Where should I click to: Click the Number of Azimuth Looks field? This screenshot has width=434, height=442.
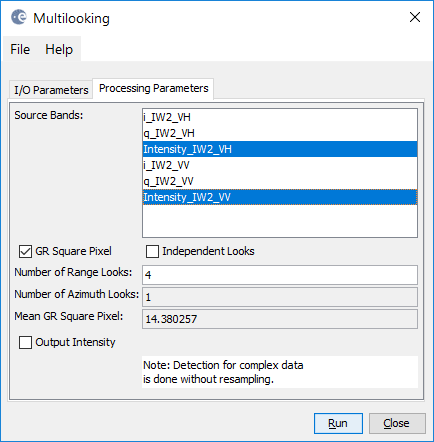pos(280,297)
